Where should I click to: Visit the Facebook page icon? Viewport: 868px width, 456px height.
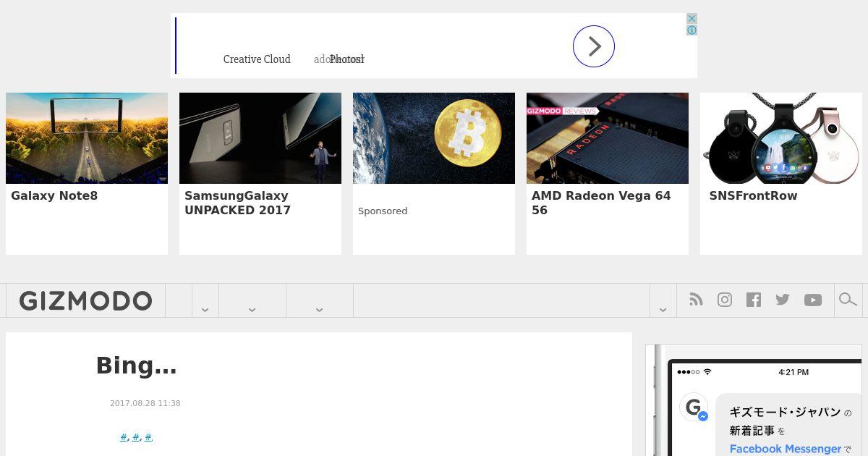754,300
